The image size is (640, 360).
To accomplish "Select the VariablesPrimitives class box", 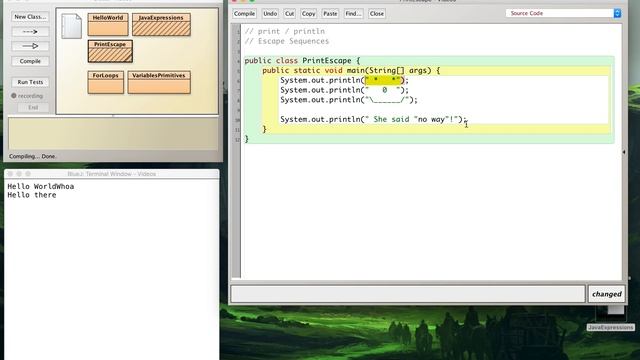I will pos(159,82).
